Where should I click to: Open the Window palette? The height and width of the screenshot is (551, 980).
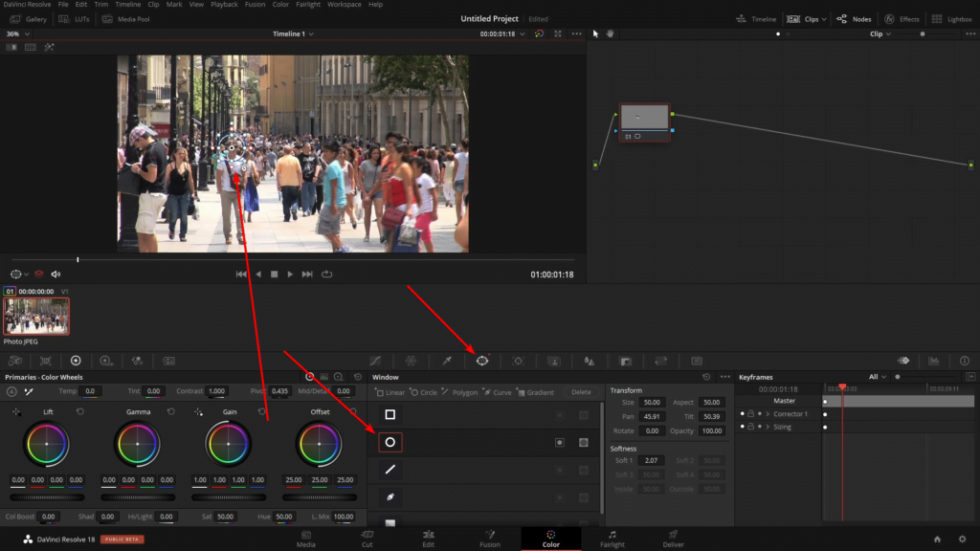point(482,361)
